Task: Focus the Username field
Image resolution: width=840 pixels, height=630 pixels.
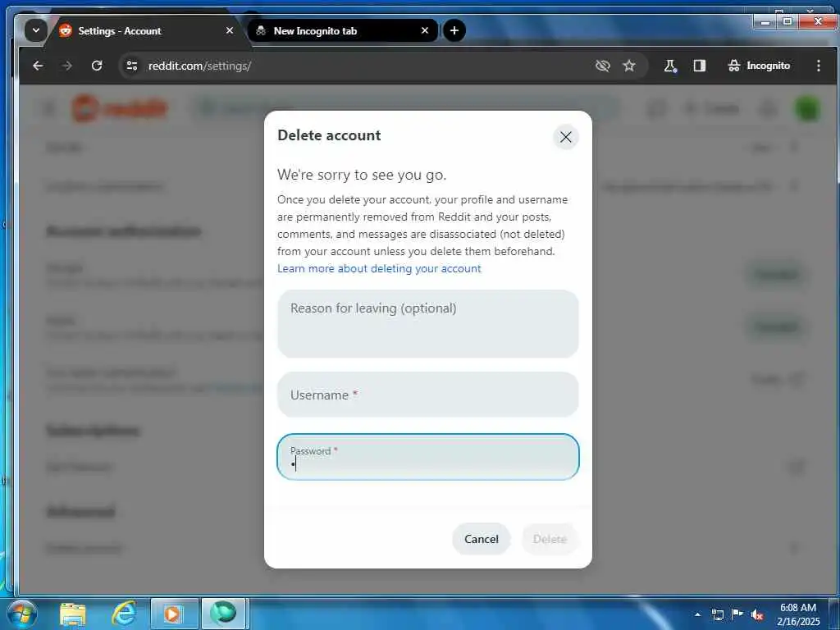Action: coord(427,395)
